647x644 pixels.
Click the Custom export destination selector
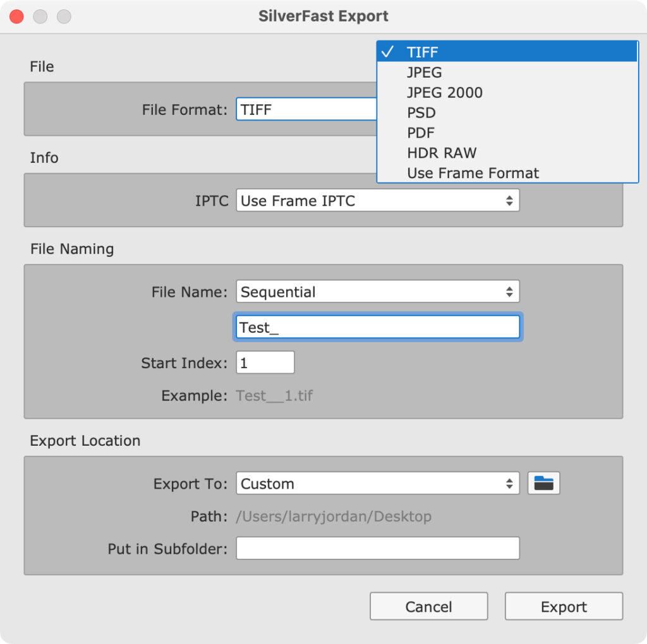pyautogui.click(x=377, y=483)
